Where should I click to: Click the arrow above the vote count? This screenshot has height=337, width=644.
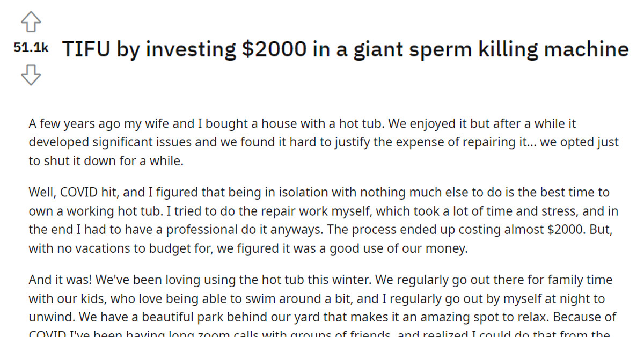pos(32,23)
